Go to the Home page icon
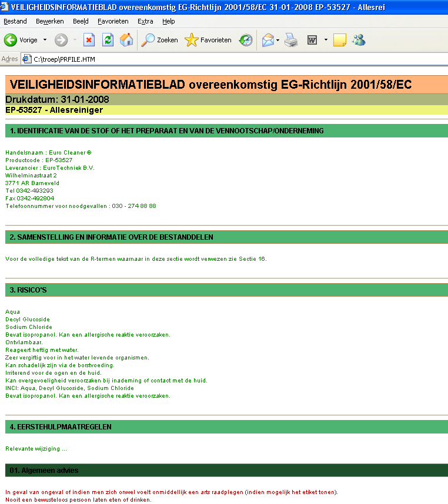 coord(126,40)
